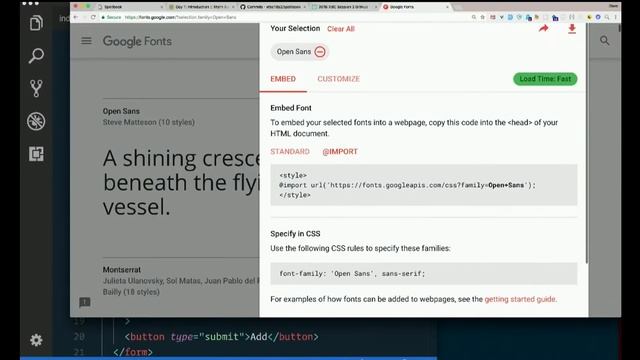
Task: Select the Google Fonts browser tab
Action: [416, 7]
